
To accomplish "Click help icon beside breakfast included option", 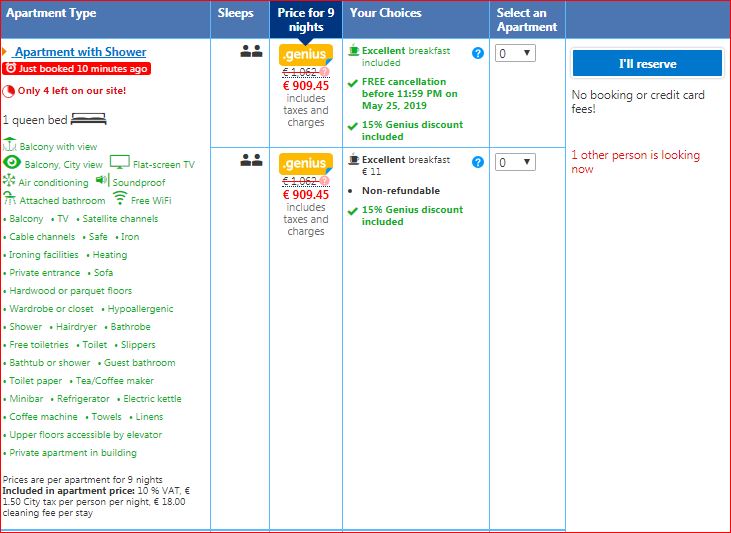I will coord(478,53).
